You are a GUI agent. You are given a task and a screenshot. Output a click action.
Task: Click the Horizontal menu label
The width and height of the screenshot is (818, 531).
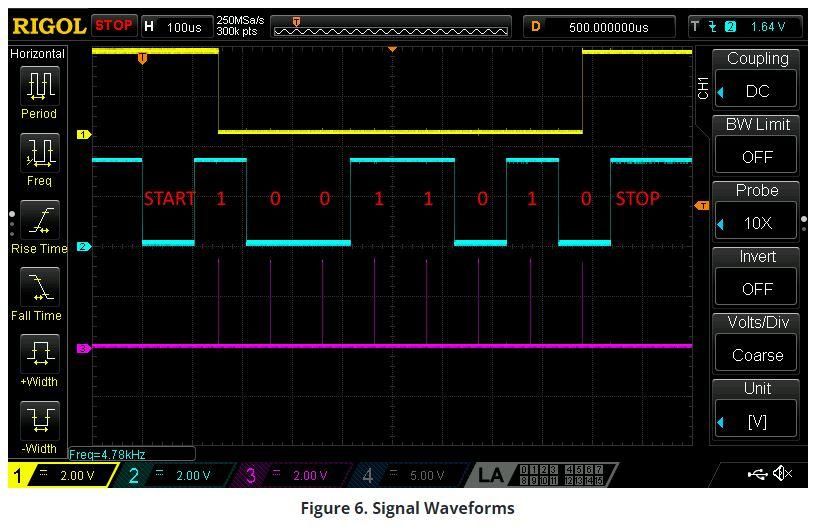37,54
